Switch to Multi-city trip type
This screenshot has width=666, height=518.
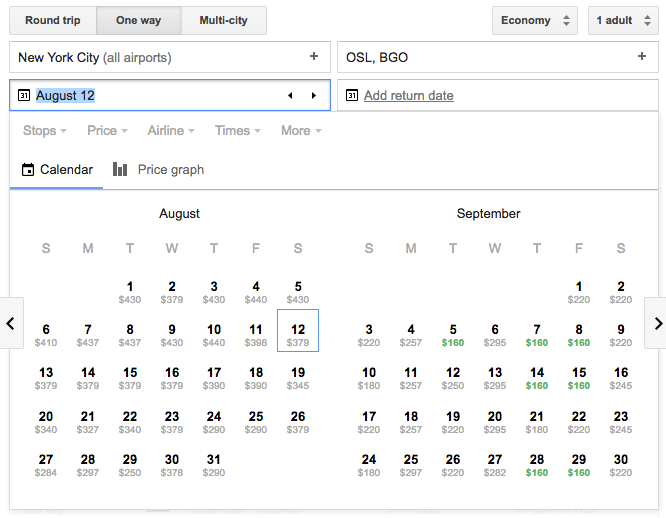tap(224, 20)
